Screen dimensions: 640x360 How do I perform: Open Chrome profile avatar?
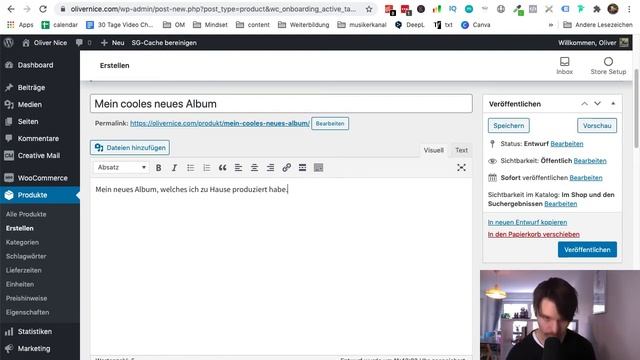(x=613, y=9)
